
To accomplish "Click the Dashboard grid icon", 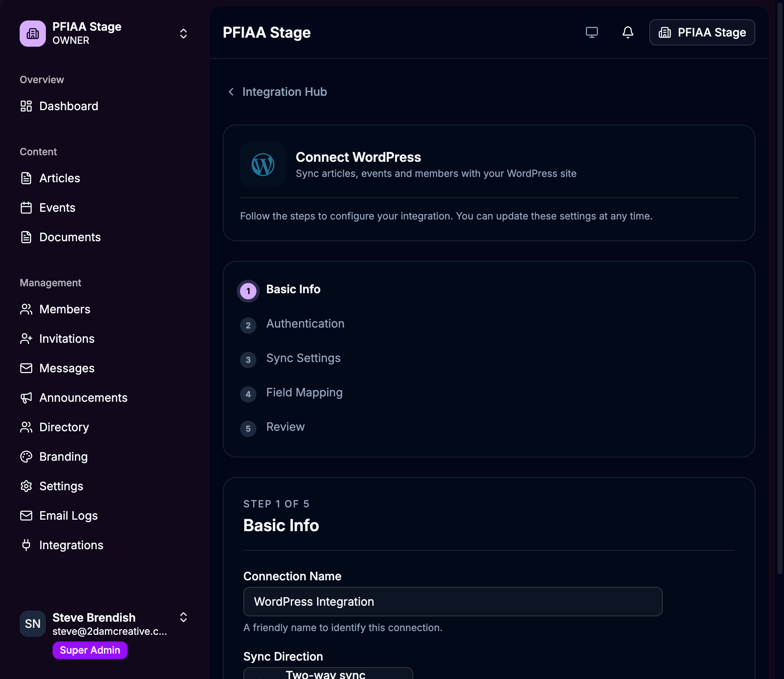I will coord(26,106).
